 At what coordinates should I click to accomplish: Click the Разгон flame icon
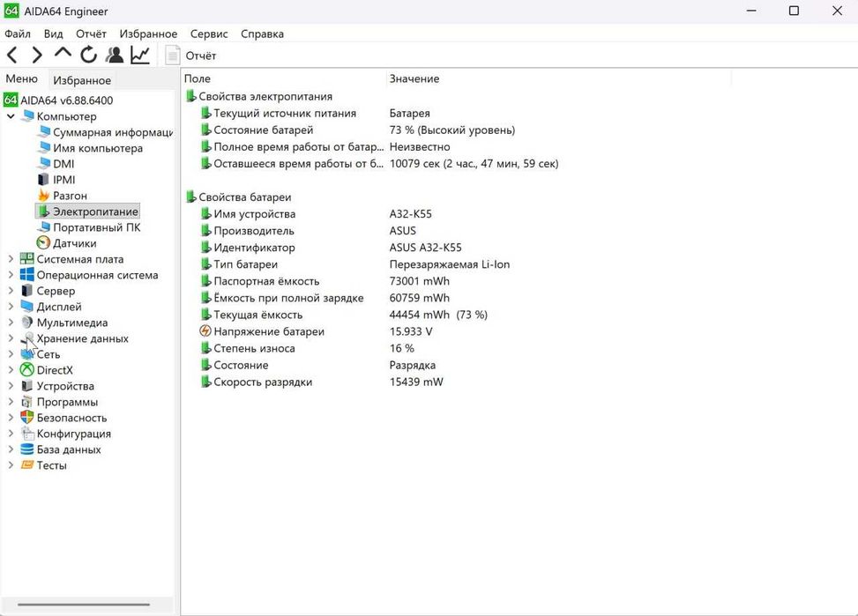pyautogui.click(x=43, y=196)
